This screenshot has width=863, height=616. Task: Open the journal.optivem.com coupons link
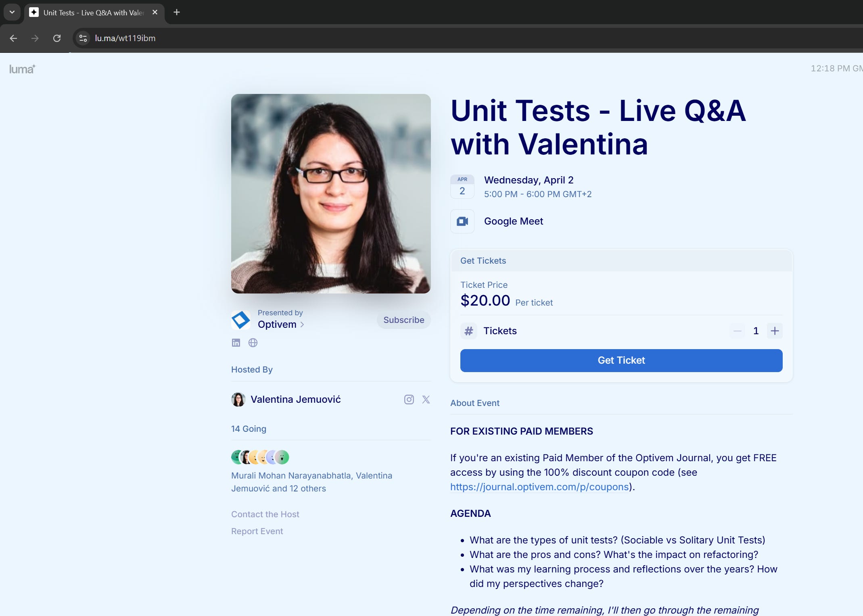(x=539, y=487)
